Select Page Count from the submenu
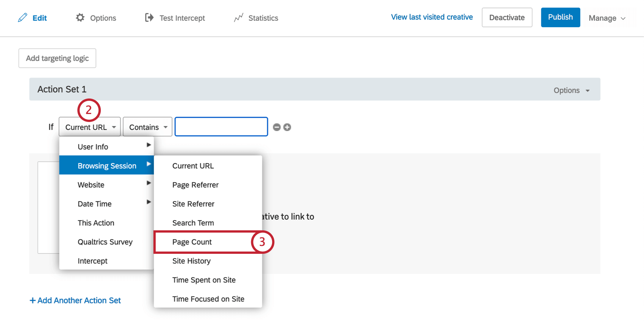The height and width of the screenshot is (322, 644). coord(192,242)
